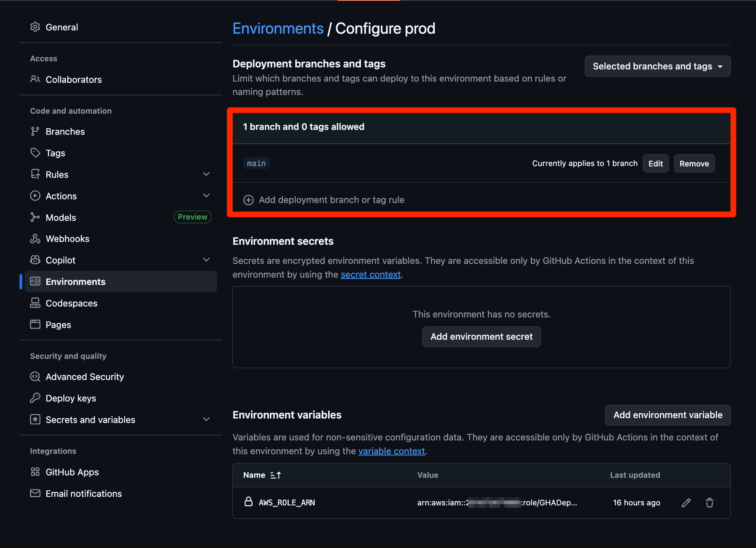Screen dimensions: 756x548
Task: Click '1 branch and 0 tags allowed' heading
Action: 303,127
